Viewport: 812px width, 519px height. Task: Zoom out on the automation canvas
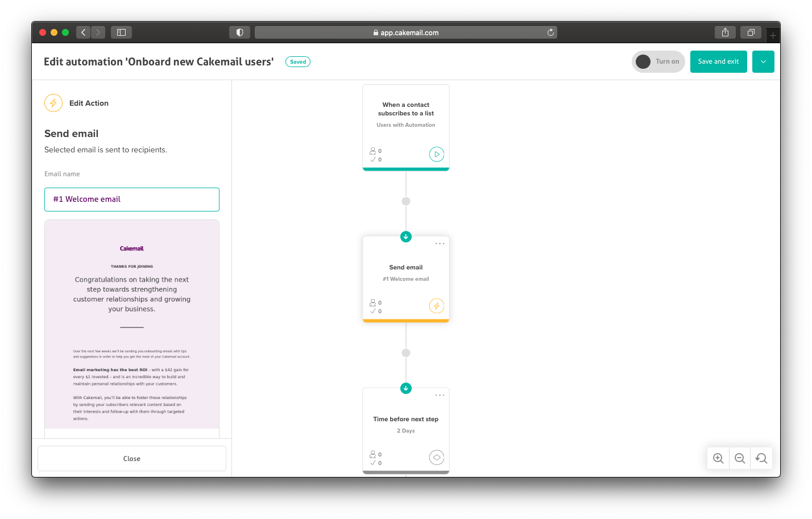[x=740, y=458]
